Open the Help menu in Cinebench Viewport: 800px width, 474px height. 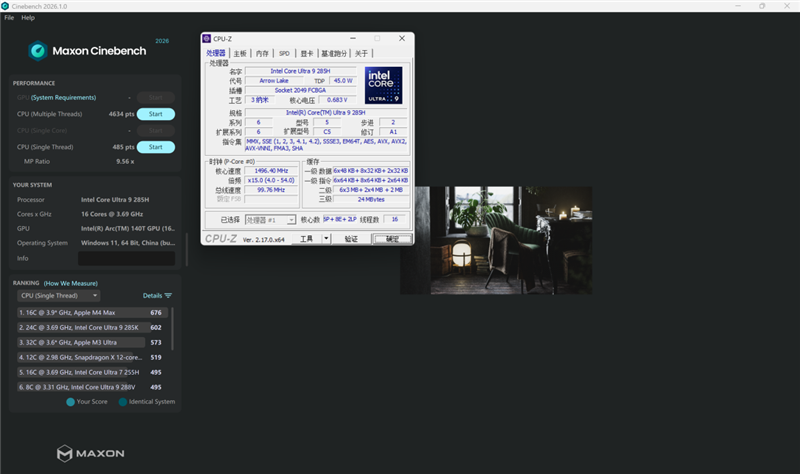(x=28, y=17)
